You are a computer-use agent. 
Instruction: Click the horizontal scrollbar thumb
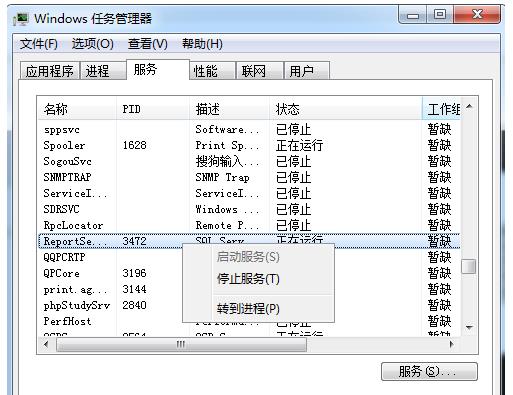pyautogui.click(x=181, y=344)
